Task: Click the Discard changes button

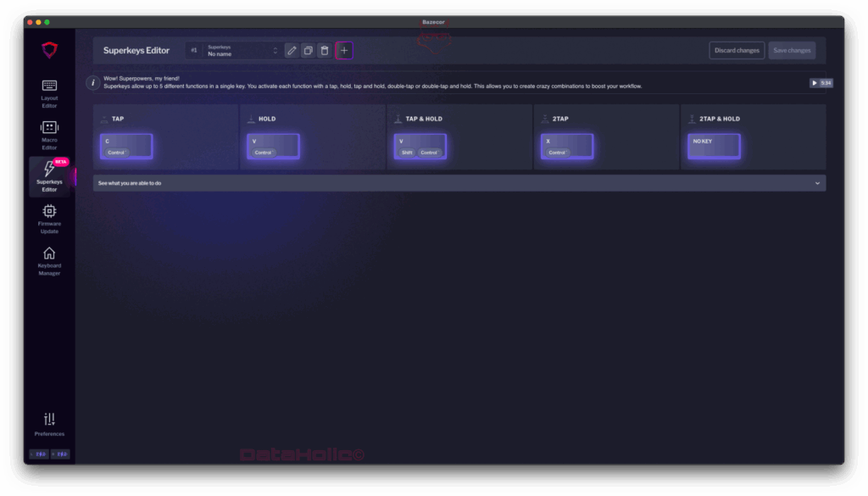Action: [737, 51]
